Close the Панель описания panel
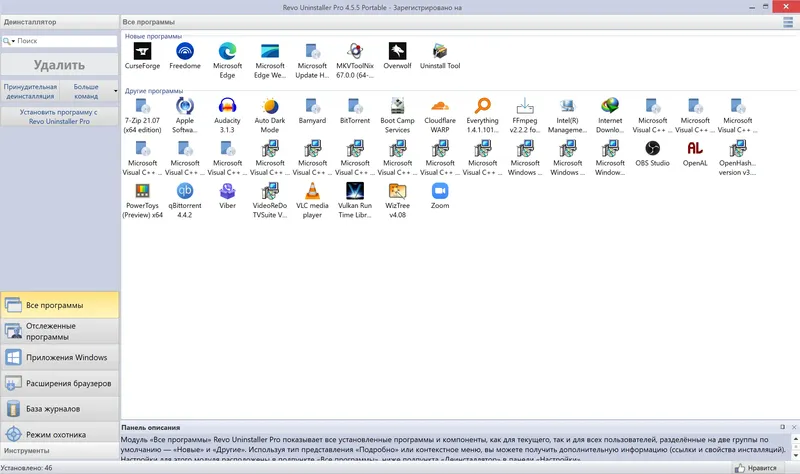 click(x=794, y=427)
